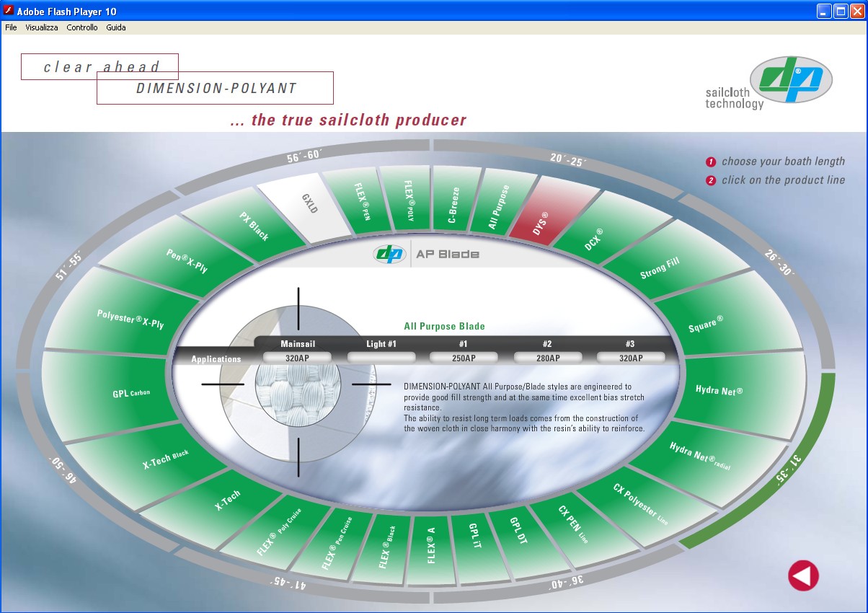Click 'choose your boath length' instruction
868x613 pixels.
pyautogui.click(x=783, y=162)
